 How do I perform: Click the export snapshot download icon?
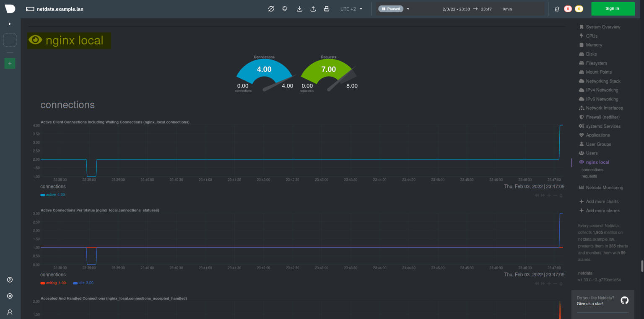pos(299,8)
